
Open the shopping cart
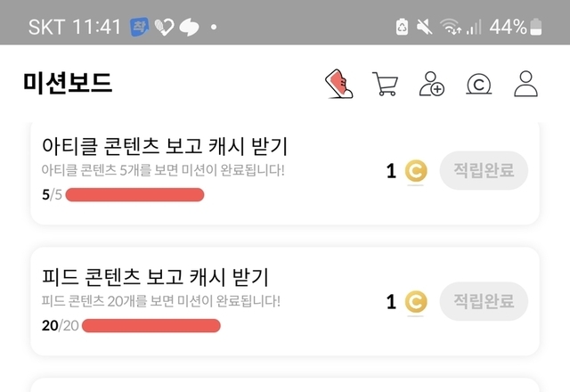pos(386,84)
